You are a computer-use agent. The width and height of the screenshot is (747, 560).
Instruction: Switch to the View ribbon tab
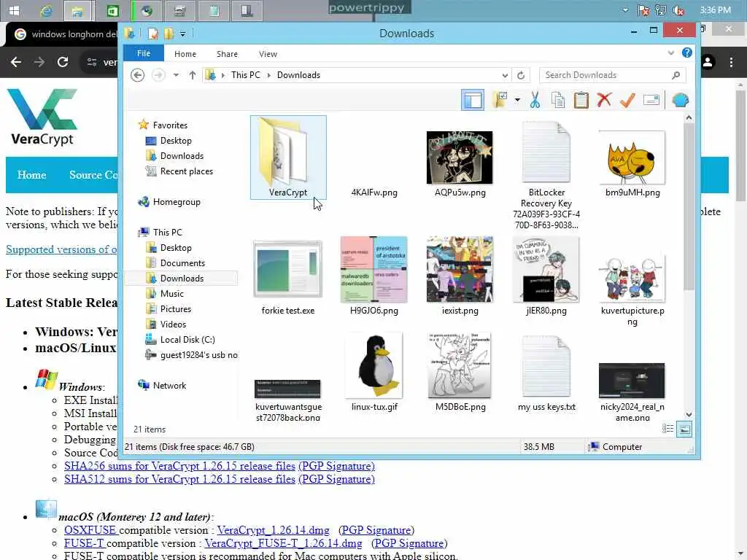click(x=268, y=54)
